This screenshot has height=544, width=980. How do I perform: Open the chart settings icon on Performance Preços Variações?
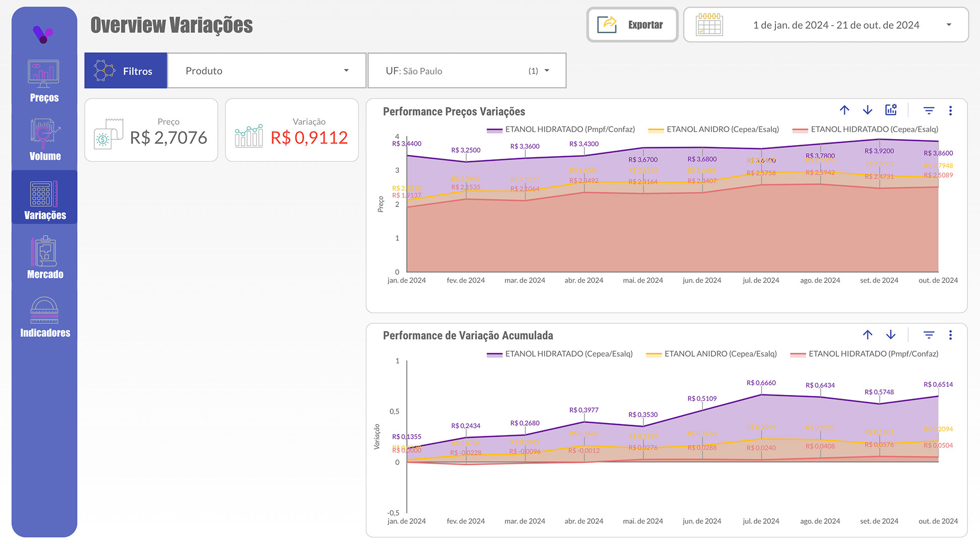(891, 110)
